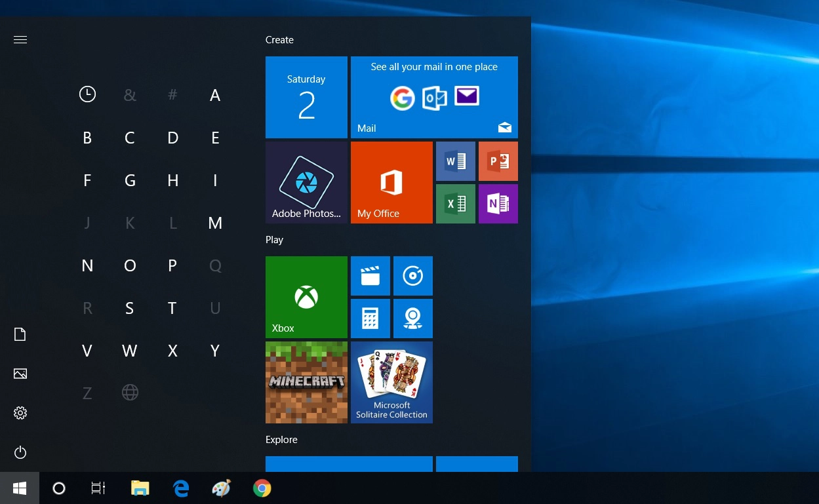Expand the hamburger menu in Start
The height and width of the screenshot is (504, 819).
20,40
